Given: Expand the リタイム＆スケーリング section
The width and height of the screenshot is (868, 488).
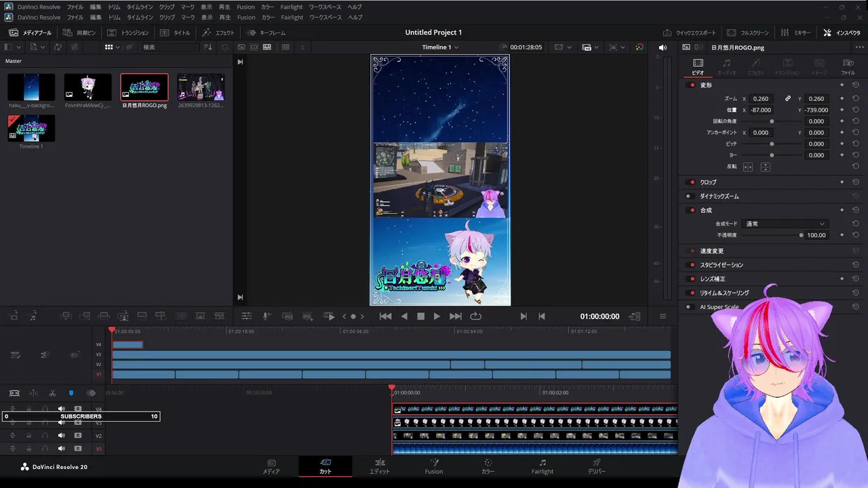Looking at the screenshot, I should click(x=725, y=293).
